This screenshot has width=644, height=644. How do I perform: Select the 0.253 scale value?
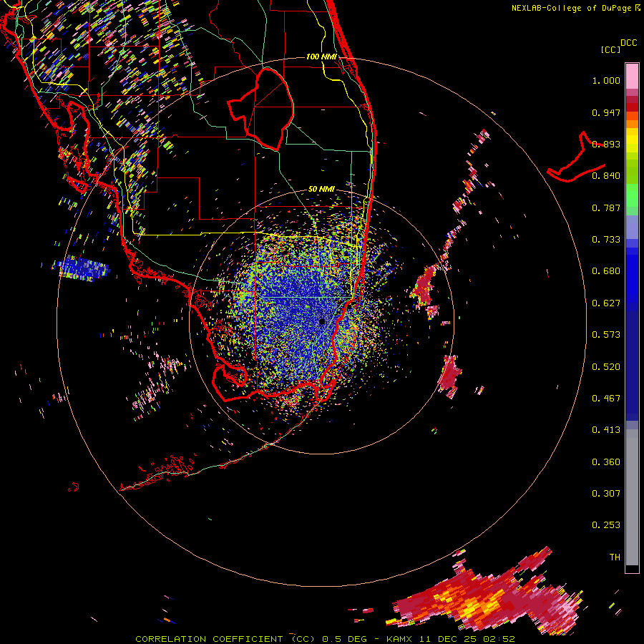pos(606,525)
